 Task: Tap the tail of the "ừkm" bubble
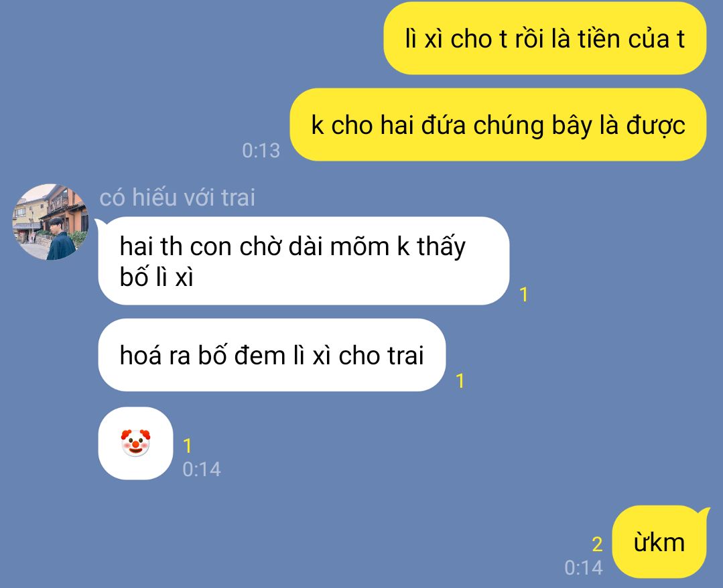click(x=704, y=512)
